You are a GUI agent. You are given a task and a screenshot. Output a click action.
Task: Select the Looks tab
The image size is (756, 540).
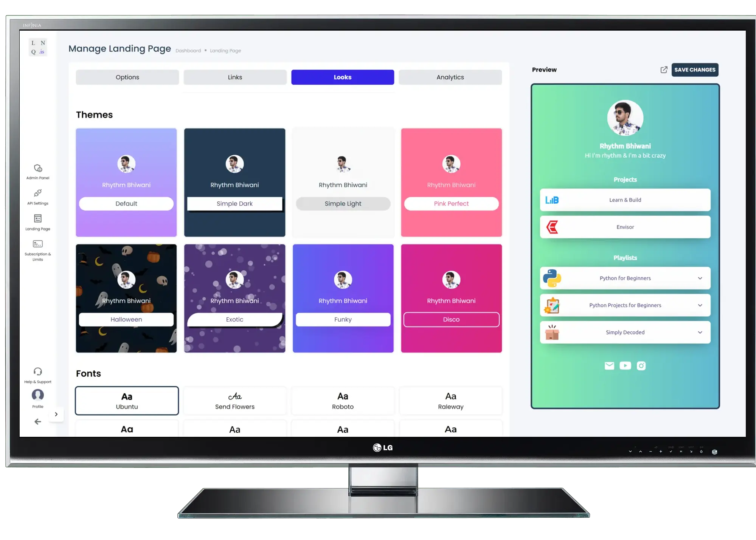pos(343,77)
